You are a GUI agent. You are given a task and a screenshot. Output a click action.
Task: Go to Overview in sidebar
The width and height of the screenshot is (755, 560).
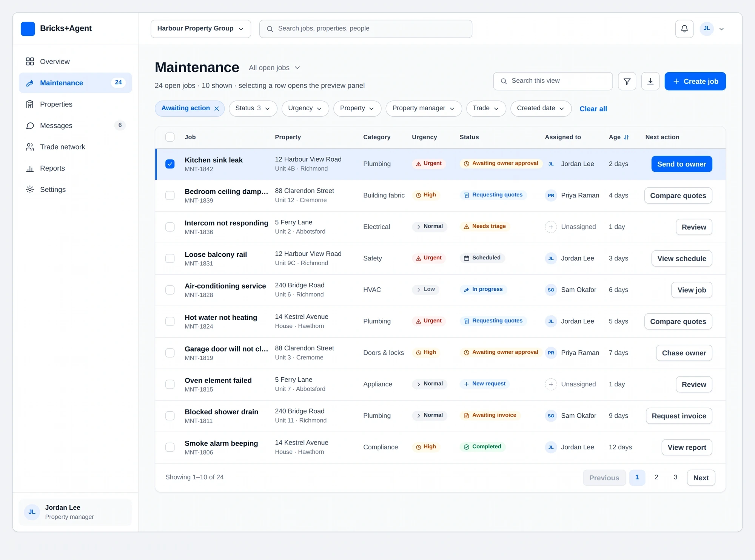point(75,62)
